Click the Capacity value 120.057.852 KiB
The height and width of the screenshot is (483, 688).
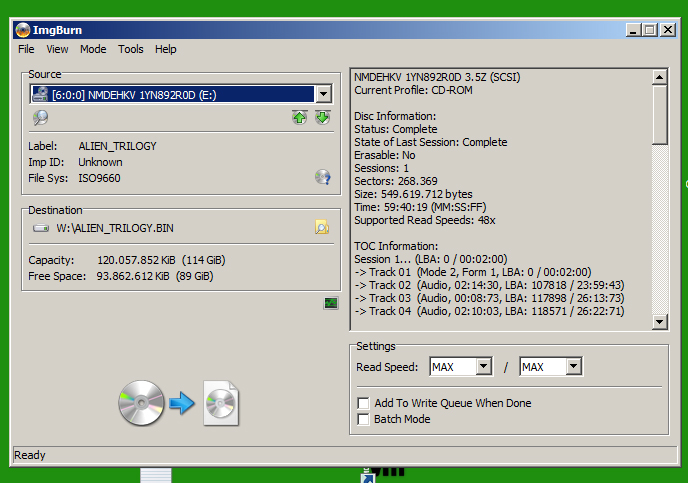pos(136,260)
